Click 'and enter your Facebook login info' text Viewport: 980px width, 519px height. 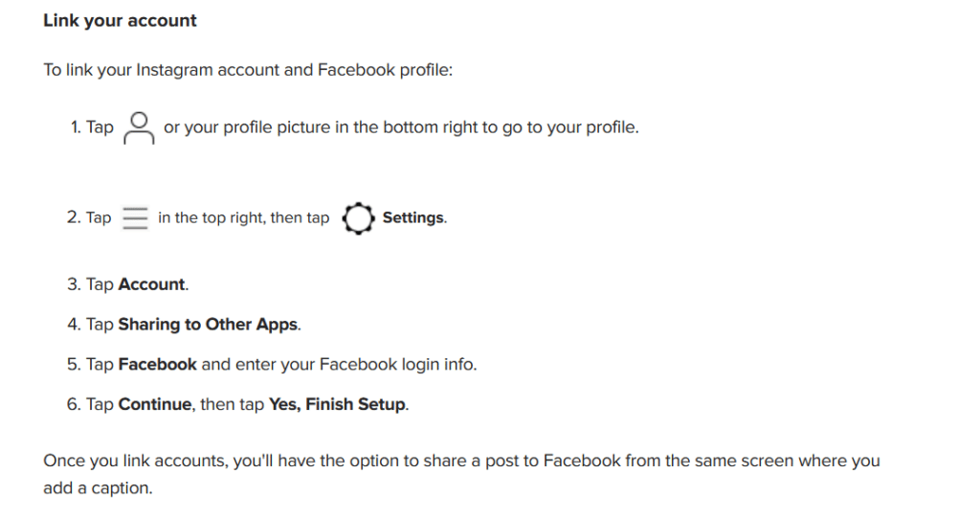(339, 365)
